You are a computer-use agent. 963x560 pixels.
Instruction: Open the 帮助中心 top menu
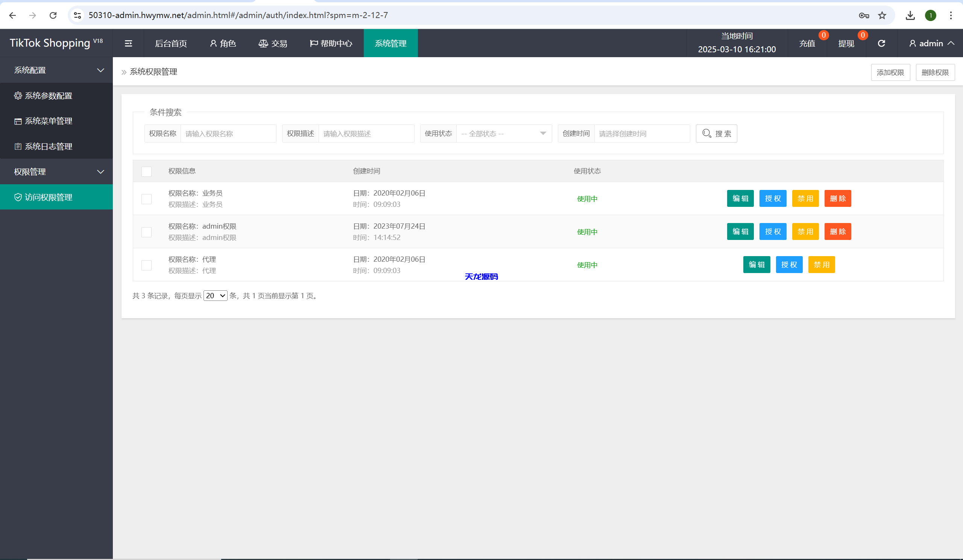pyautogui.click(x=331, y=44)
